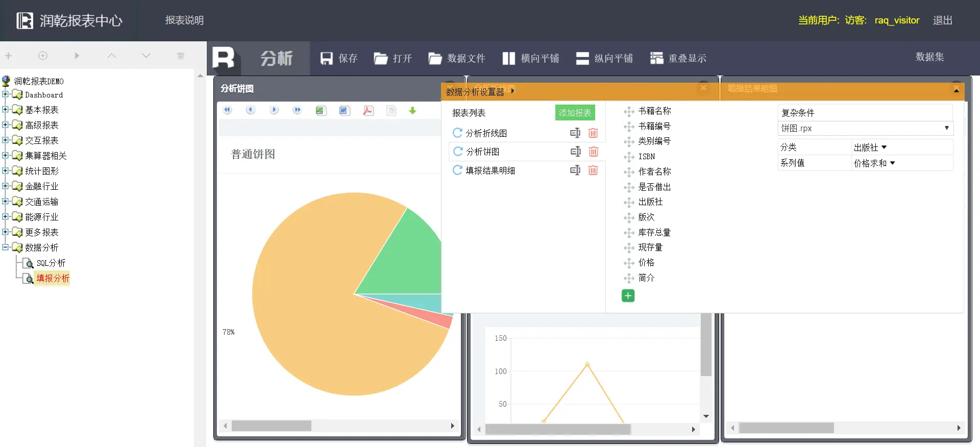The height and width of the screenshot is (447, 980).
Task: Open the 价格求和 series value dropdown
Action: [x=874, y=163]
